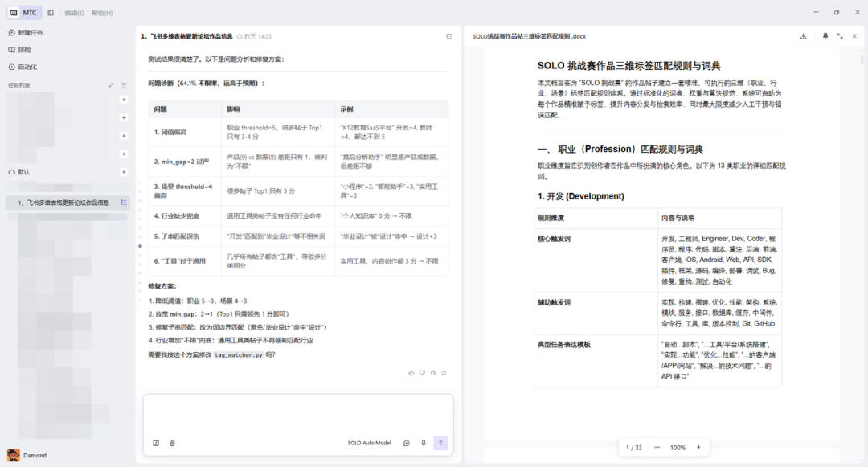Image resolution: width=868 pixels, height=467 pixels.
Task: Pin the document preview panel
Action: pyautogui.click(x=825, y=36)
